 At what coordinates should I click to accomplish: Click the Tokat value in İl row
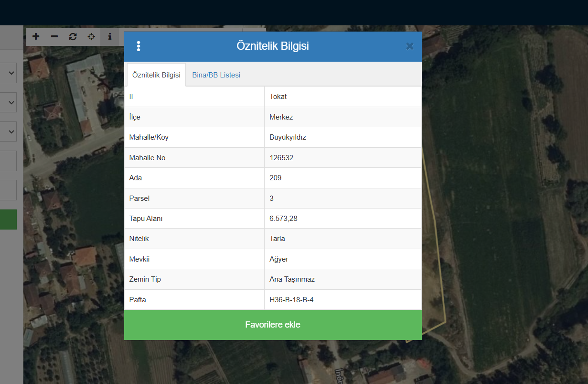tap(278, 97)
